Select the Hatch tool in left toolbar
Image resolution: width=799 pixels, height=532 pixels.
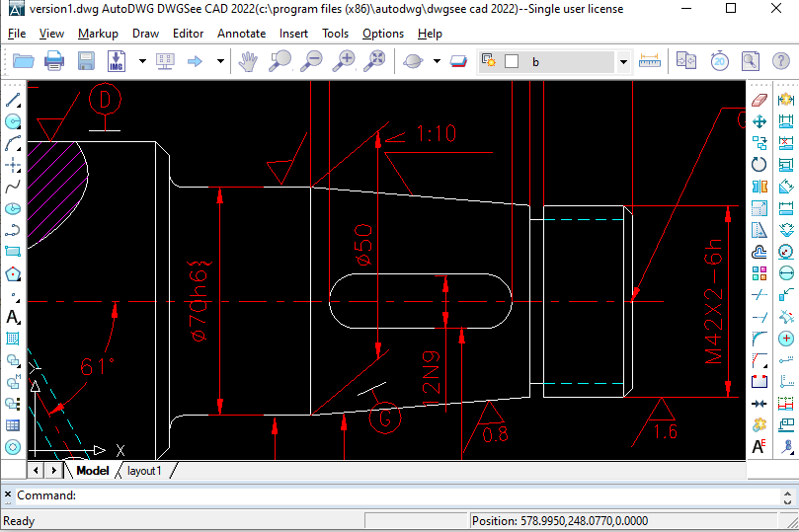pyautogui.click(x=13, y=339)
